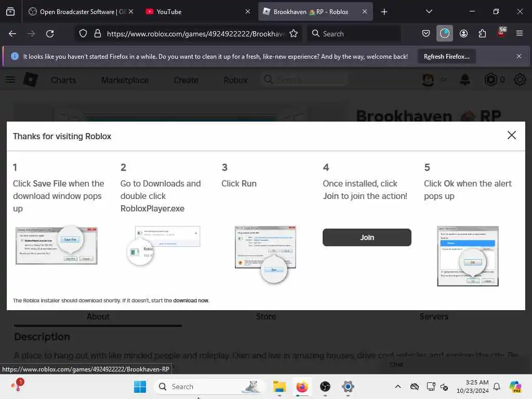Click the download now link
The height and width of the screenshot is (399, 532).
point(191,301)
